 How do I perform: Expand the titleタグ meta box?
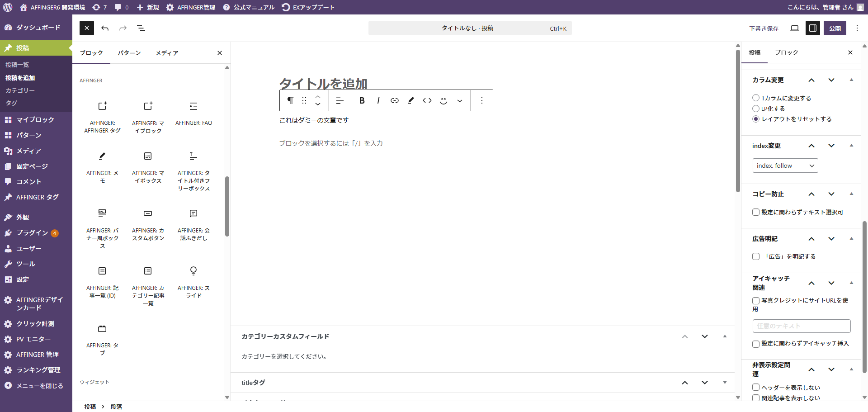pos(725,383)
